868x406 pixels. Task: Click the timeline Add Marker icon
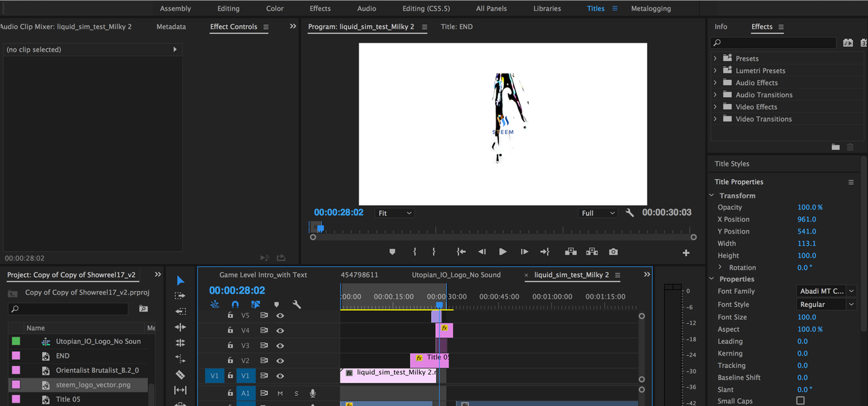[276, 305]
